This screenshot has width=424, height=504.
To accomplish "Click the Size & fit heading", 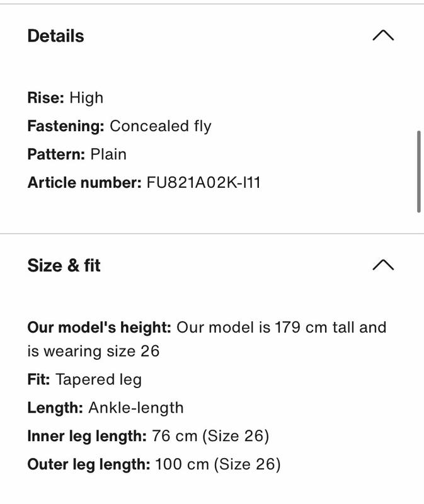I will pyautogui.click(x=64, y=265).
